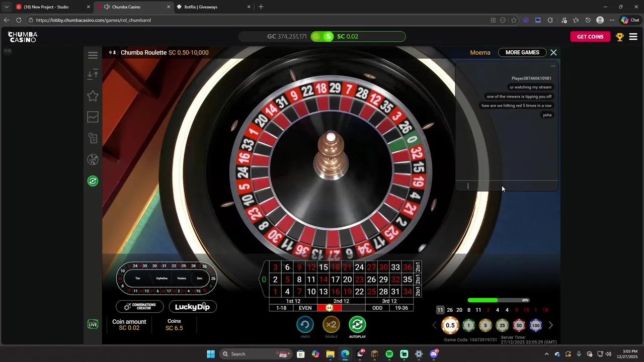Click taskbar Search box
Image resolution: width=644 pixels, height=362 pixels.
tap(257, 354)
